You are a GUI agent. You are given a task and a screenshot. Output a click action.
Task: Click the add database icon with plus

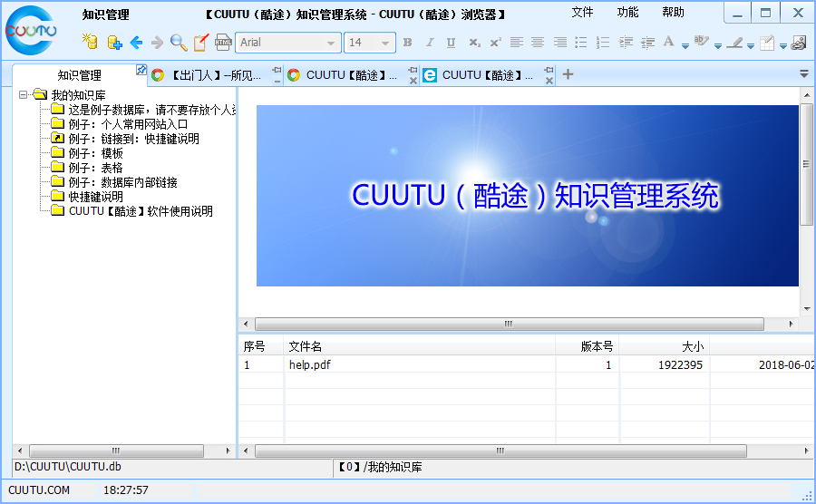[114, 42]
